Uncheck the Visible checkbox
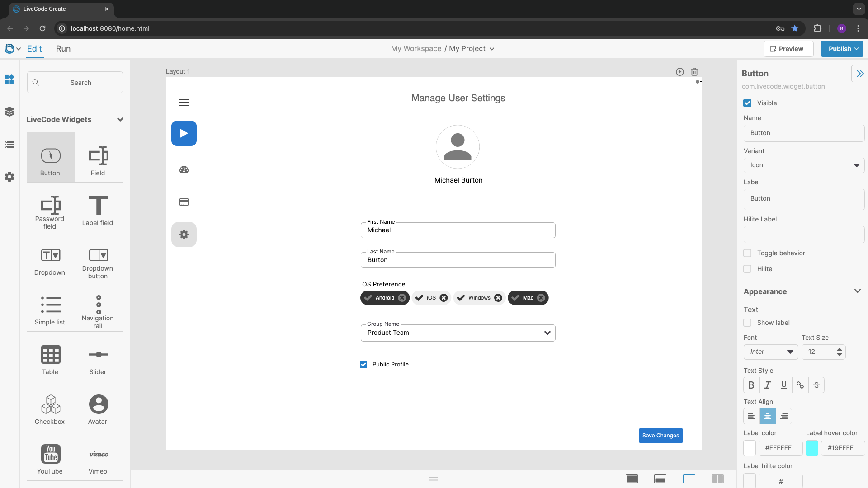The image size is (868, 488). tap(747, 103)
